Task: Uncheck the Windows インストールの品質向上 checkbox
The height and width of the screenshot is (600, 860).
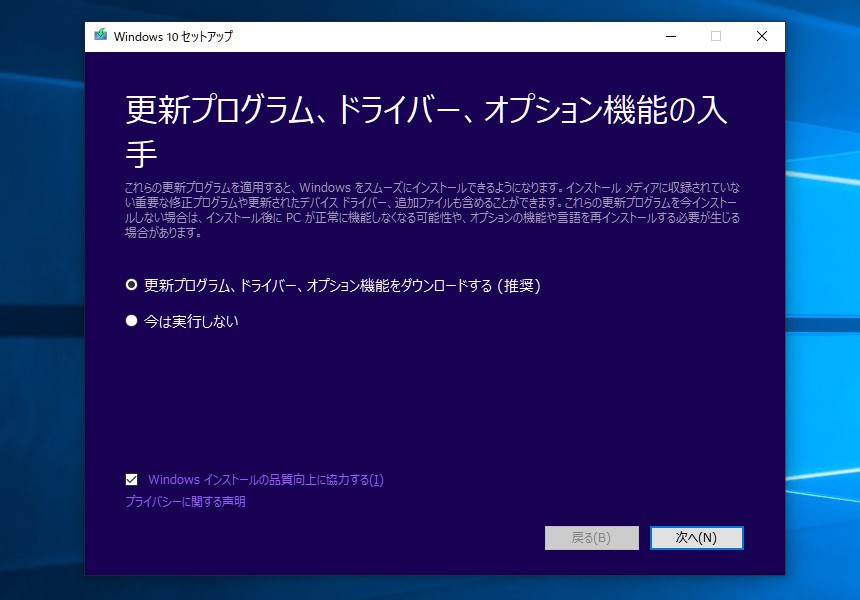Action: (131, 480)
